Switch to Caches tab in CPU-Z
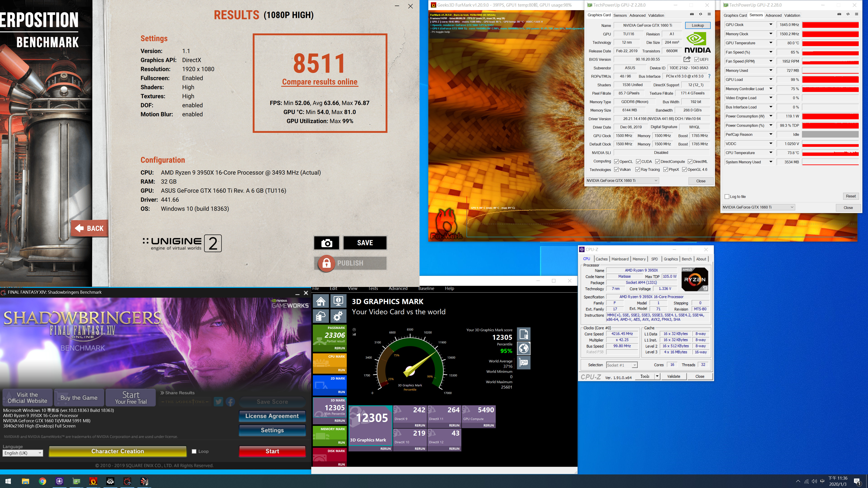The width and height of the screenshot is (868, 488). click(601, 259)
